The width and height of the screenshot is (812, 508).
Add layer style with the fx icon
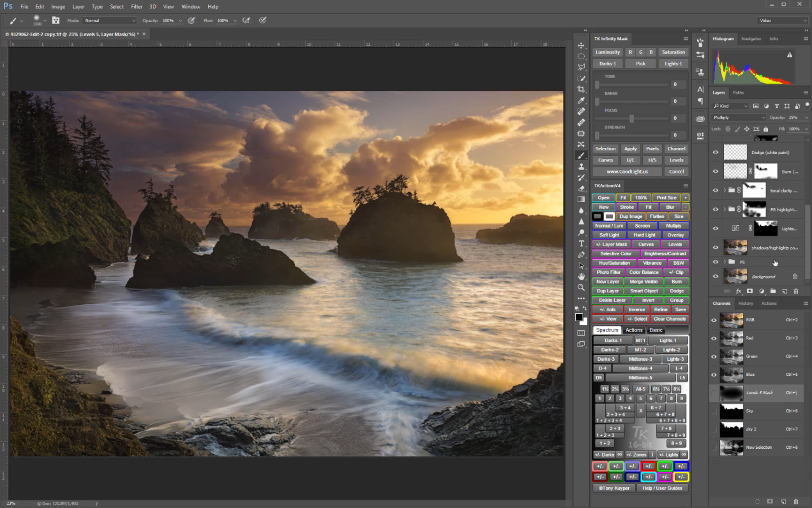(738, 291)
